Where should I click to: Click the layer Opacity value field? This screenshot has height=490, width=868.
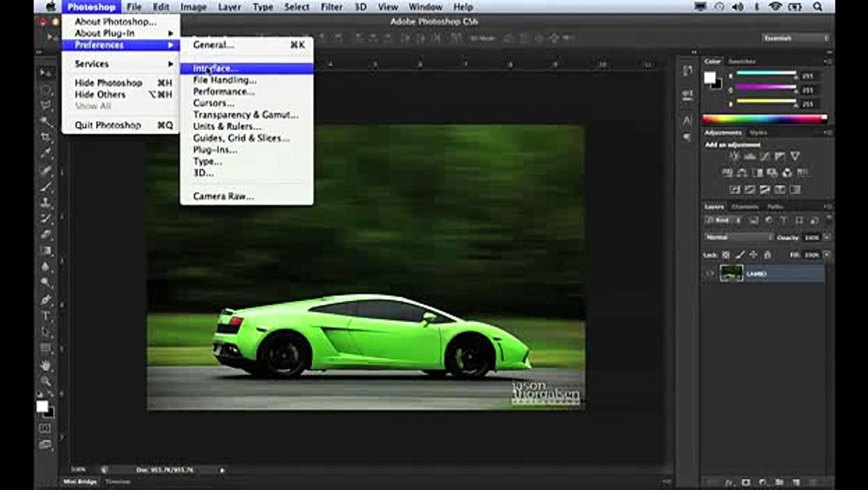pos(812,238)
